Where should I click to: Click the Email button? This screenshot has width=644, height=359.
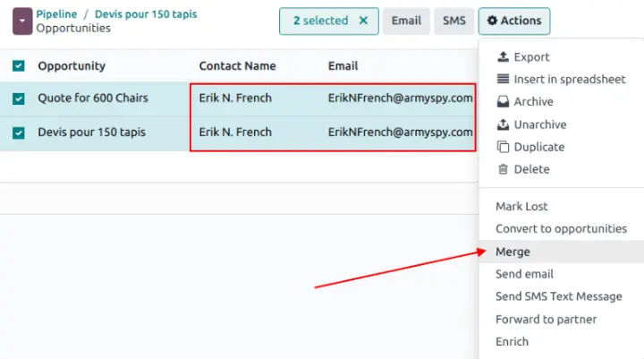click(x=406, y=21)
